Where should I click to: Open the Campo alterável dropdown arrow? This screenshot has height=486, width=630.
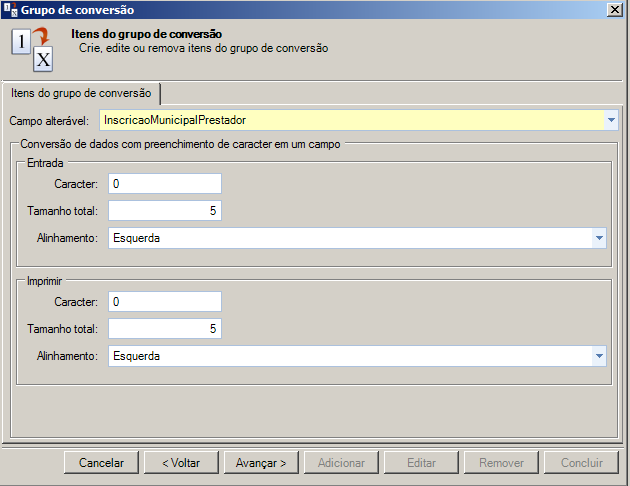point(611,120)
